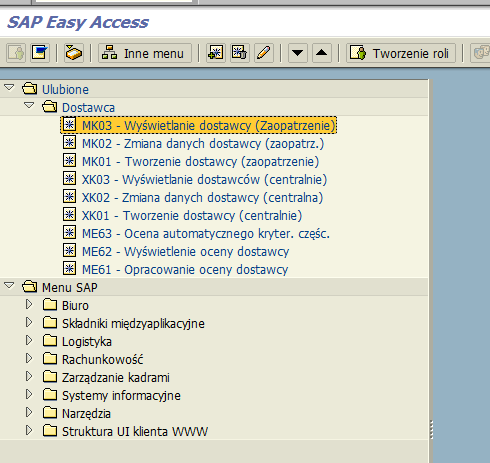Image resolution: width=490 pixels, height=463 pixels.
Task: Click the Ulubione label
Action: click(65, 90)
